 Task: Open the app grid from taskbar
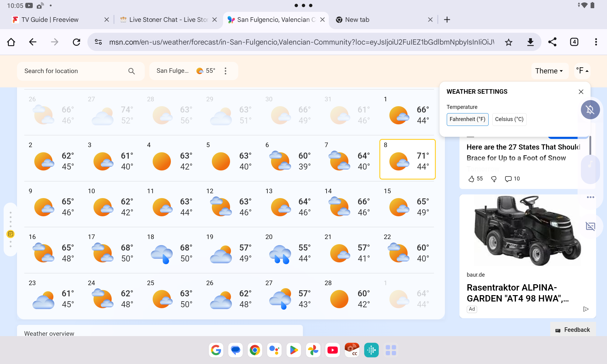pos(391,350)
